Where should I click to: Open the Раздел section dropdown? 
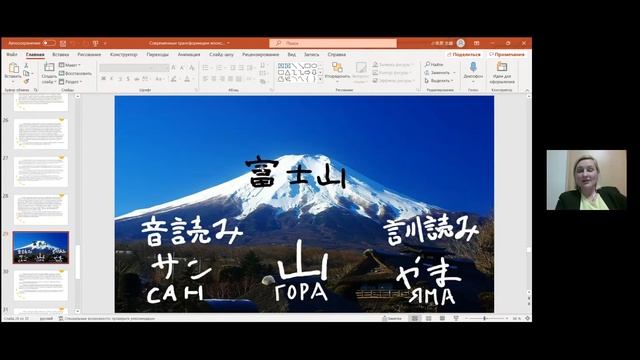click(x=71, y=82)
